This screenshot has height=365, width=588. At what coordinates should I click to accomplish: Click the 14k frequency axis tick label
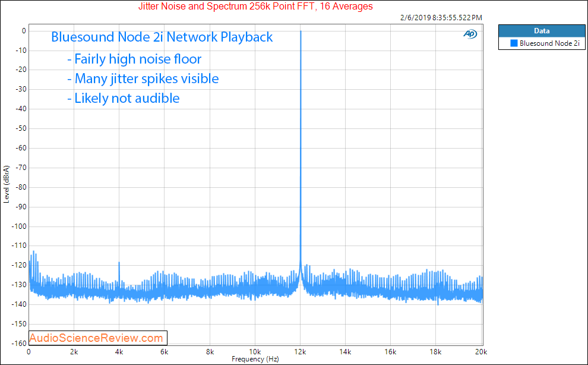click(345, 352)
